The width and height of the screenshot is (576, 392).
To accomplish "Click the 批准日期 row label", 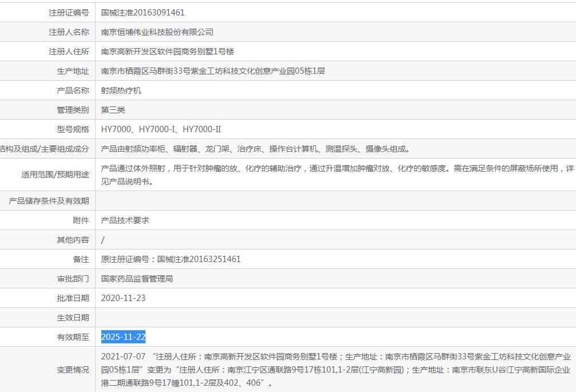I will (73, 298).
